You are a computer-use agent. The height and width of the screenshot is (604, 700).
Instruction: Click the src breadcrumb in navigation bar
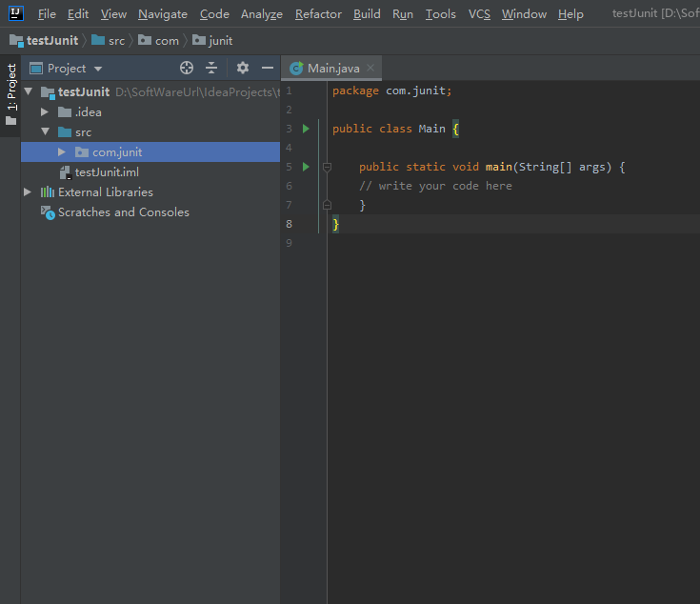click(115, 41)
